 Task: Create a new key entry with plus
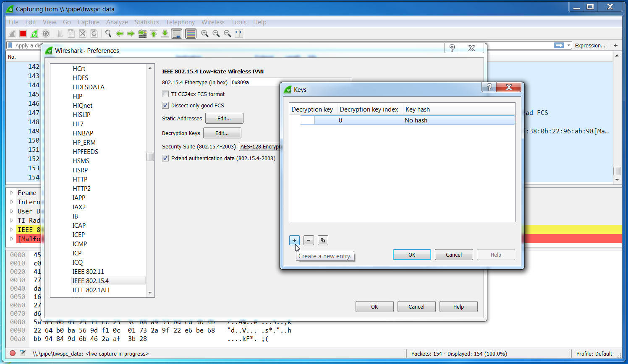pyautogui.click(x=294, y=240)
